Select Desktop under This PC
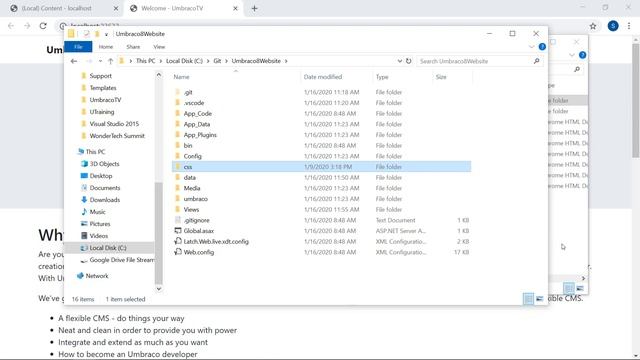This screenshot has width=640, height=360. [100, 176]
